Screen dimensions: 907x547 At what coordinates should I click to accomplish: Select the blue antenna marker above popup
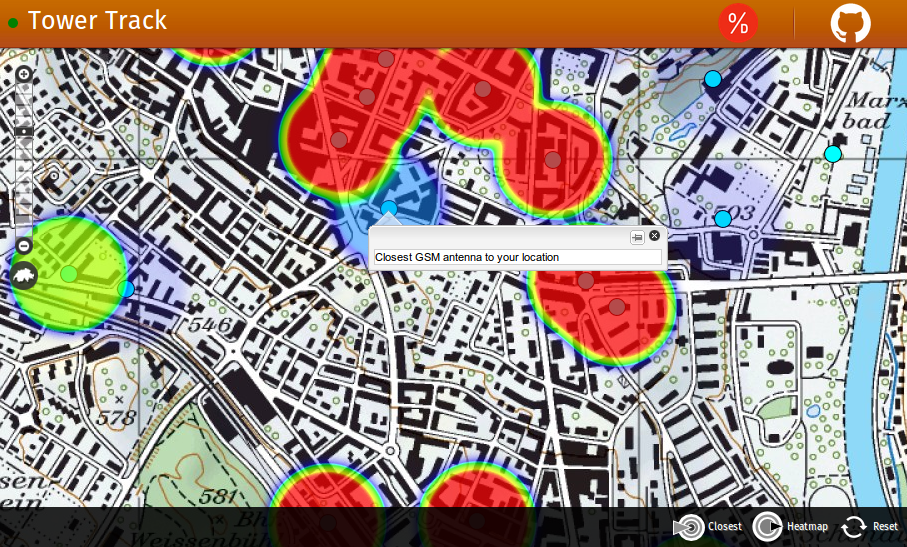(389, 208)
